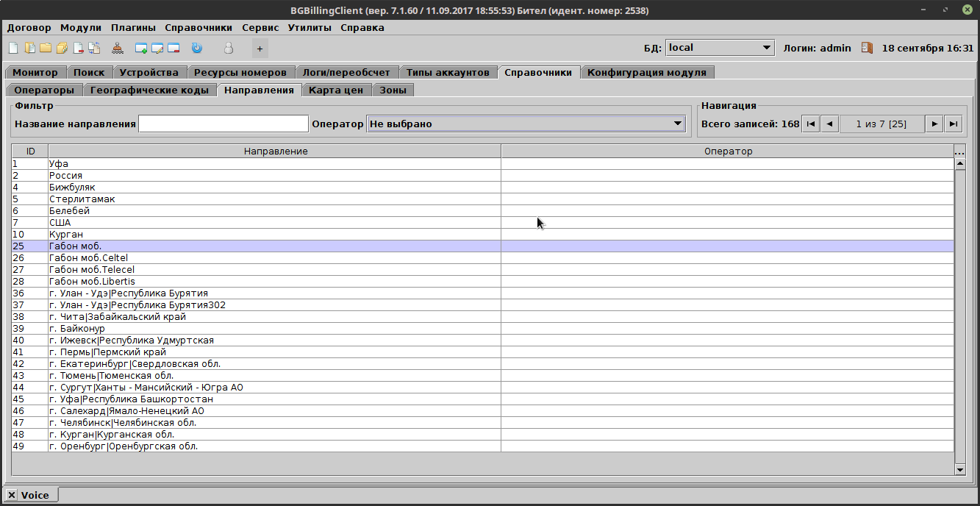Screen dimensions: 980x506
Task: Click the window with red minus icon
Action: pos(174,48)
